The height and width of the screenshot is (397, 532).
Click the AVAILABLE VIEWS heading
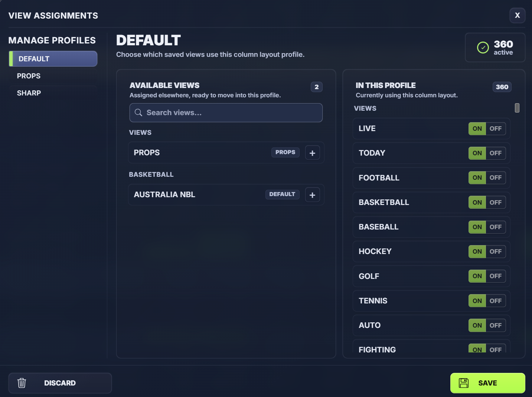point(164,85)
